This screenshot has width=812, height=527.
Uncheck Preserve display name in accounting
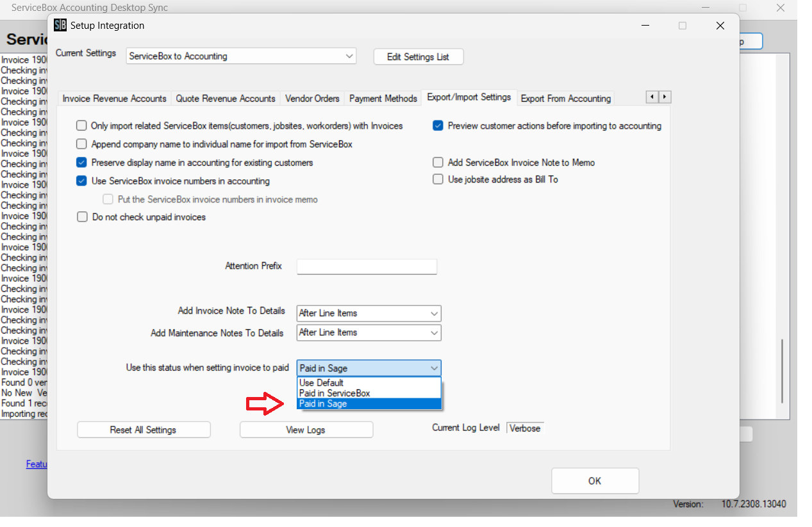point(81,163)
